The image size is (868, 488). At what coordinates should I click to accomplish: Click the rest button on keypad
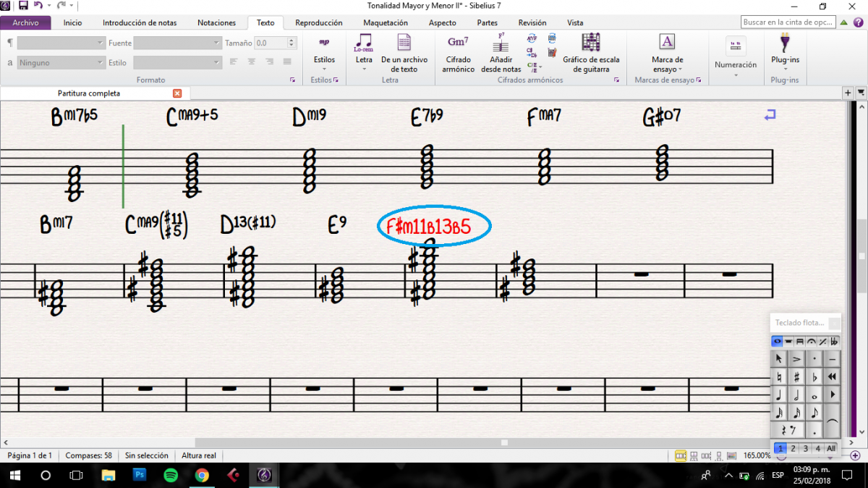coord(788,432)
